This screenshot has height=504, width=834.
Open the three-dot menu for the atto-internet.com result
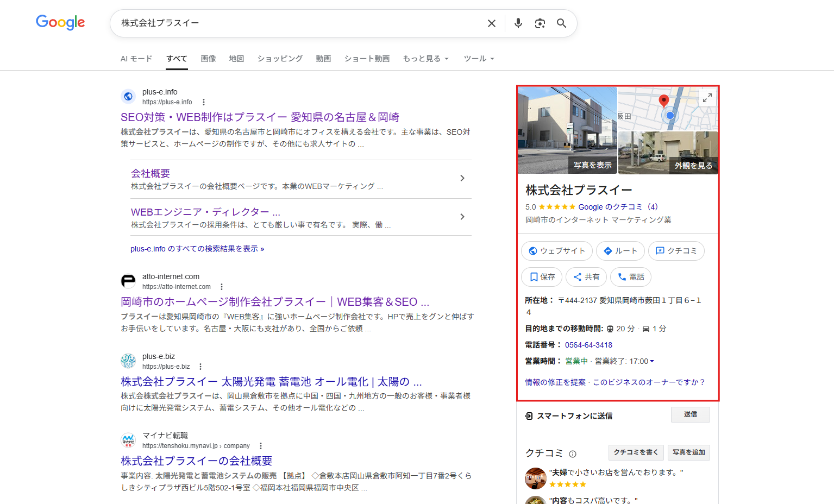click(221, 287)
